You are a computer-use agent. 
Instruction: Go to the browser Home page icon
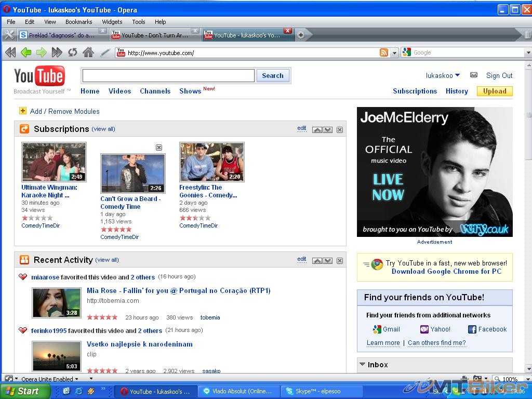point(88,52)
